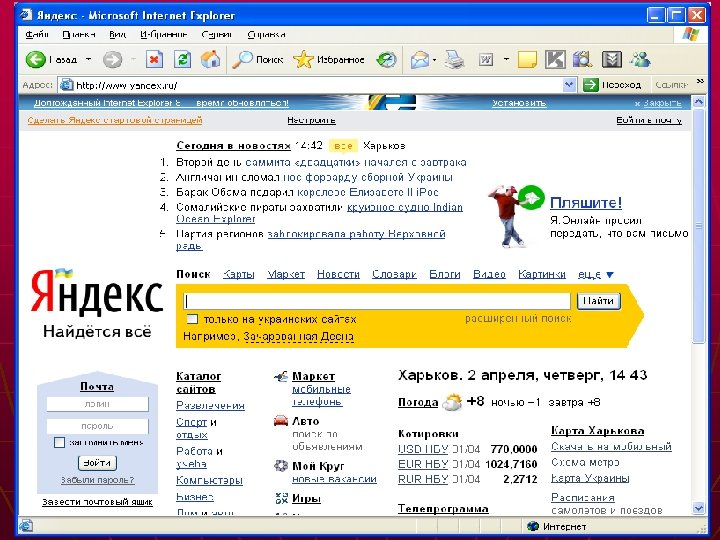Screen dimensions: 720x540
Task: Open the Сервис menu
Action: pyautogui.click(x=216, y=34)
